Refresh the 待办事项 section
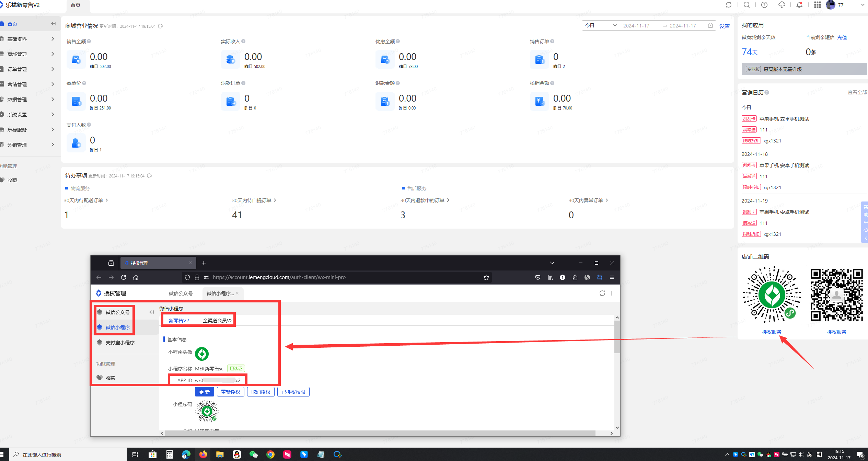 coord(149,176)
